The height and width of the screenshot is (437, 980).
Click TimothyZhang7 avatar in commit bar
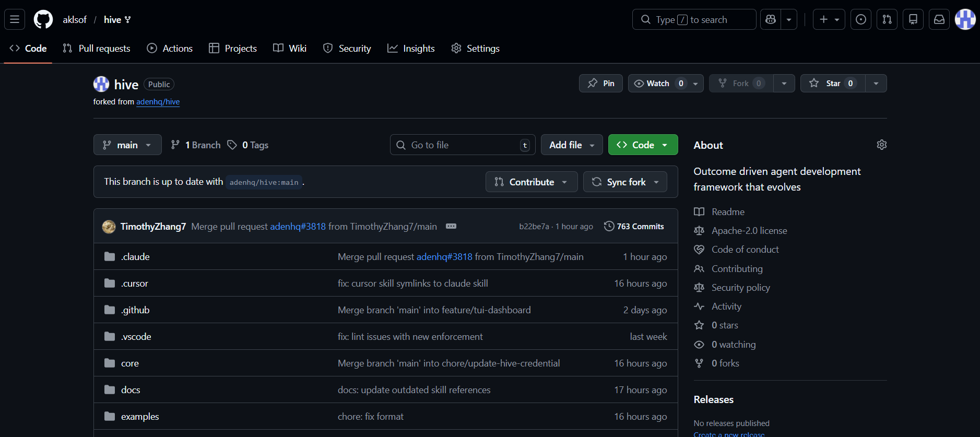tap(109, 226)
